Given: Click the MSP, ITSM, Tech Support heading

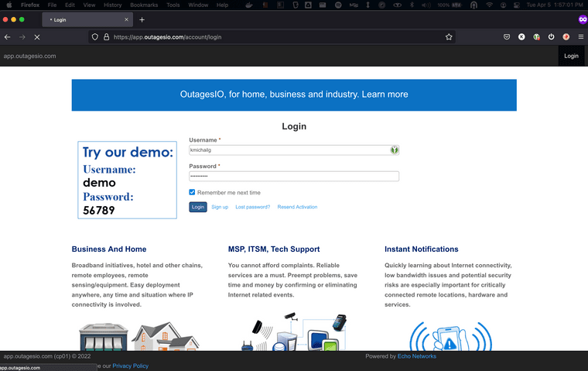Looking at the screenshot, I should (274, 249).
